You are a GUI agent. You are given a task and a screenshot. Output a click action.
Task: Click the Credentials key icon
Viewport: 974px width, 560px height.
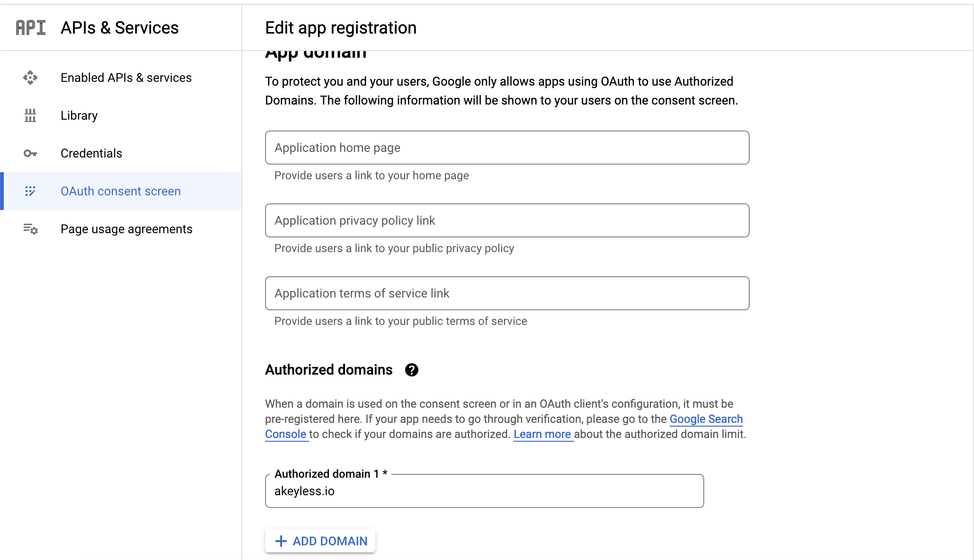tap(30, 153)
